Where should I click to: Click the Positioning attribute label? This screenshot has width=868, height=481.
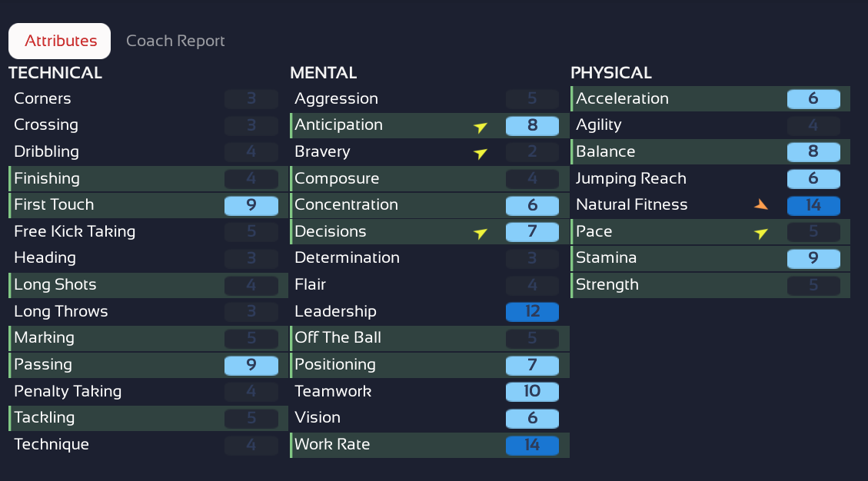pos(335,364)
